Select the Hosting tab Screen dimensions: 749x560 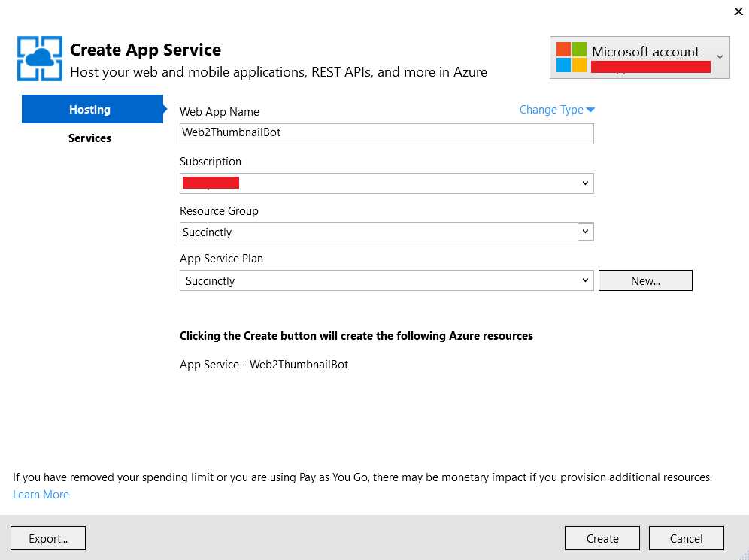89,109
